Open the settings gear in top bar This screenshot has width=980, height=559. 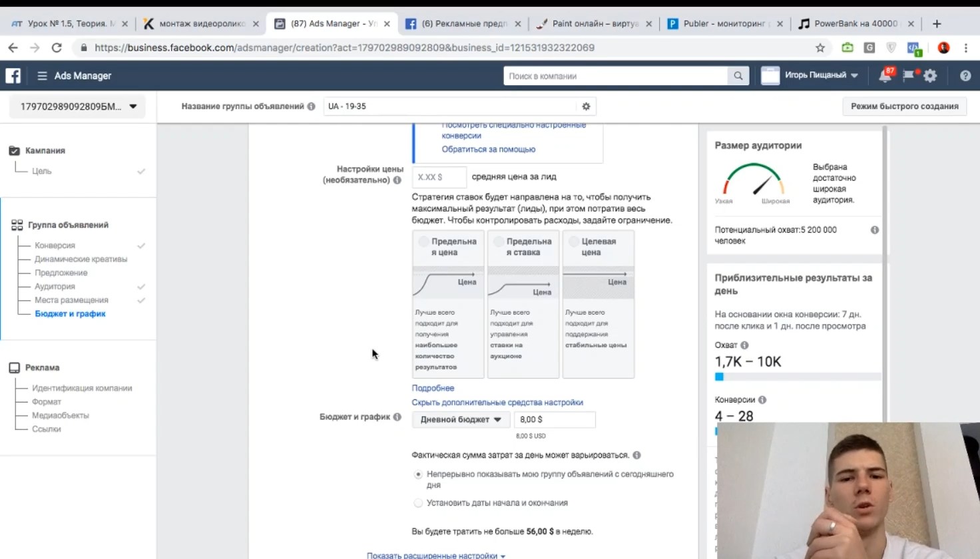coord(930,76)
